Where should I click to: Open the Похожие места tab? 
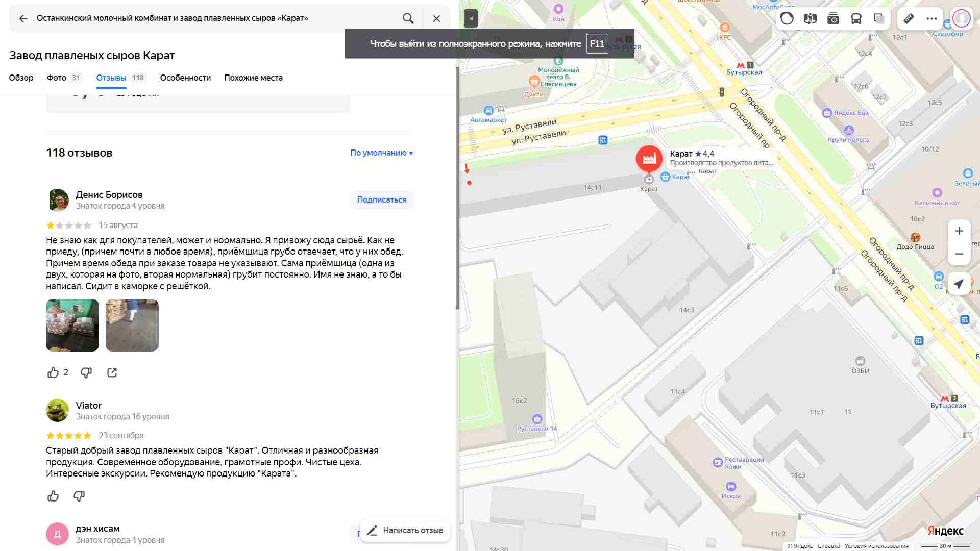(x=253, y=78)
